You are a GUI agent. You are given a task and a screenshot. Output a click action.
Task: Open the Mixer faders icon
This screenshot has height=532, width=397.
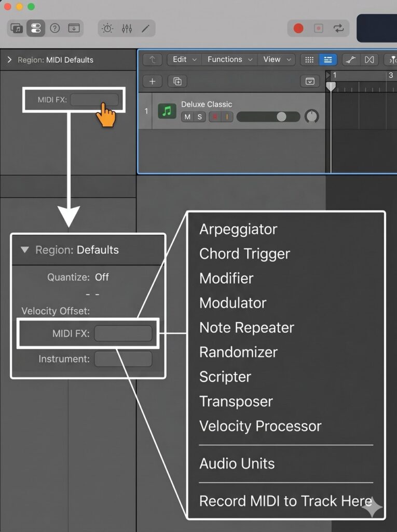click(x=127, y=29)
